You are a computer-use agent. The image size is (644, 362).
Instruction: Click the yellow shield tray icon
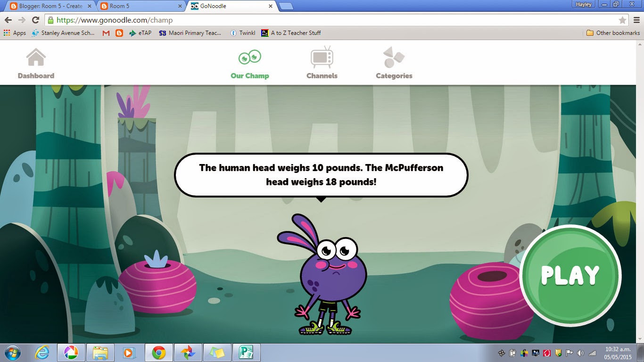coord(558,353)
